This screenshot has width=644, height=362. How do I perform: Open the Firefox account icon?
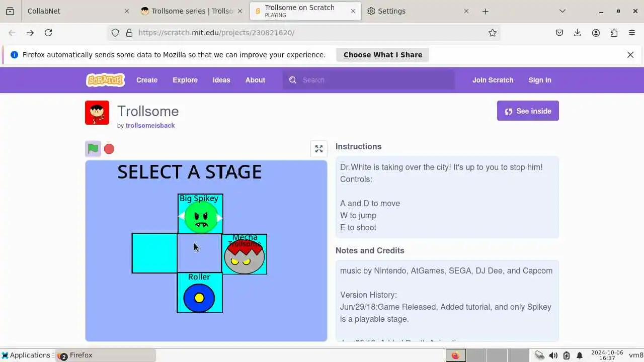[x=596, y=33]
